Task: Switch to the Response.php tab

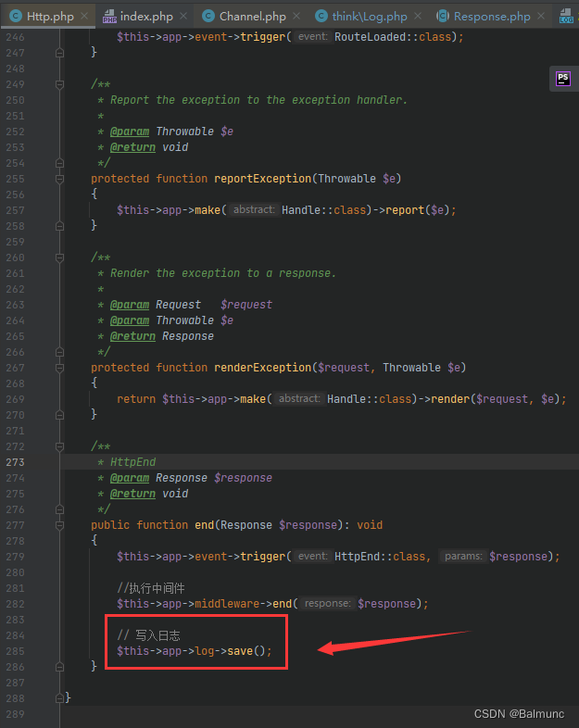Action: [x=490, y=17]
